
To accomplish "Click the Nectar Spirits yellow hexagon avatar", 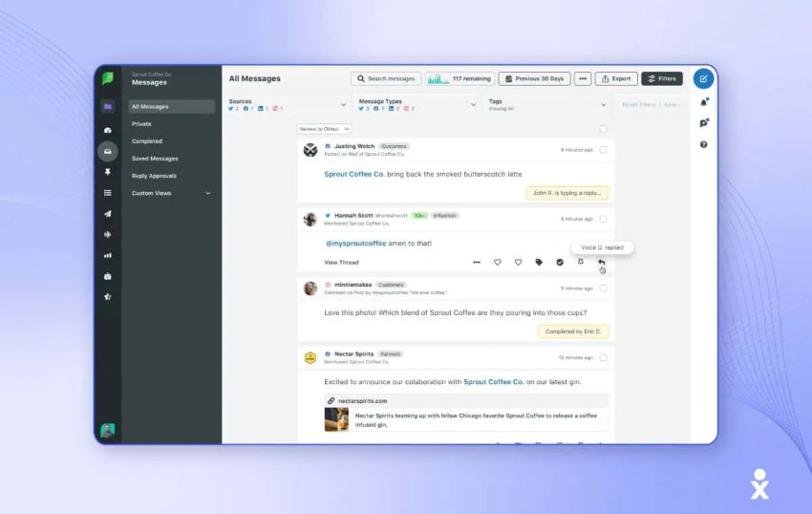I will 310,357.
